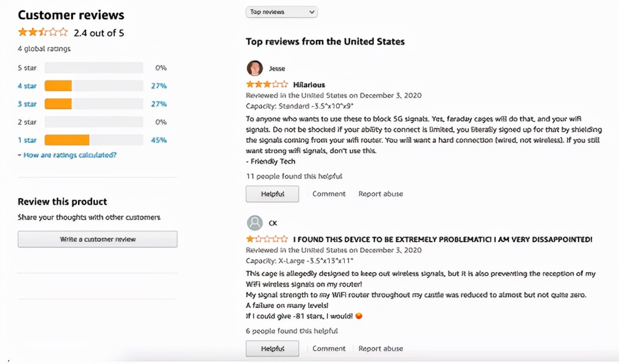Click CK's gray profile avatar icon
The image size is (619, 364).
255,223
